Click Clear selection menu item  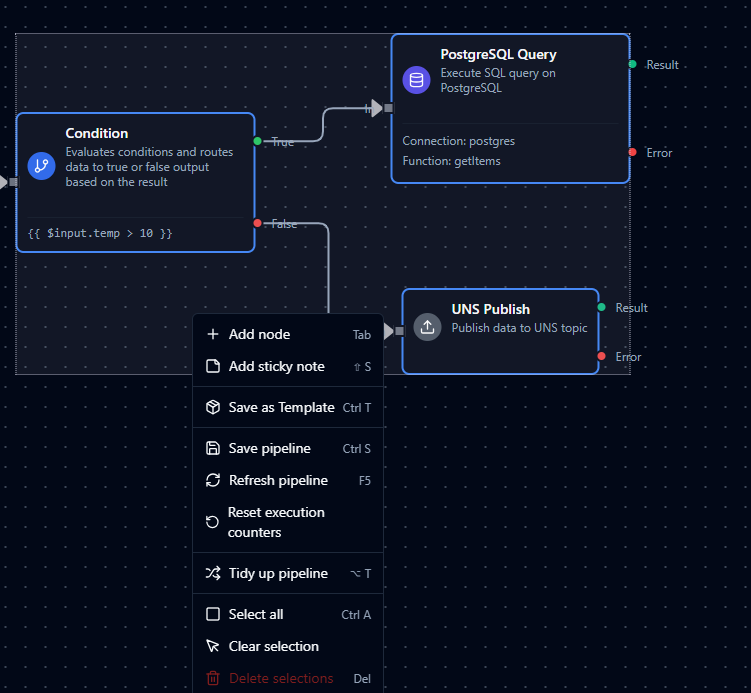tap(273, 646)
